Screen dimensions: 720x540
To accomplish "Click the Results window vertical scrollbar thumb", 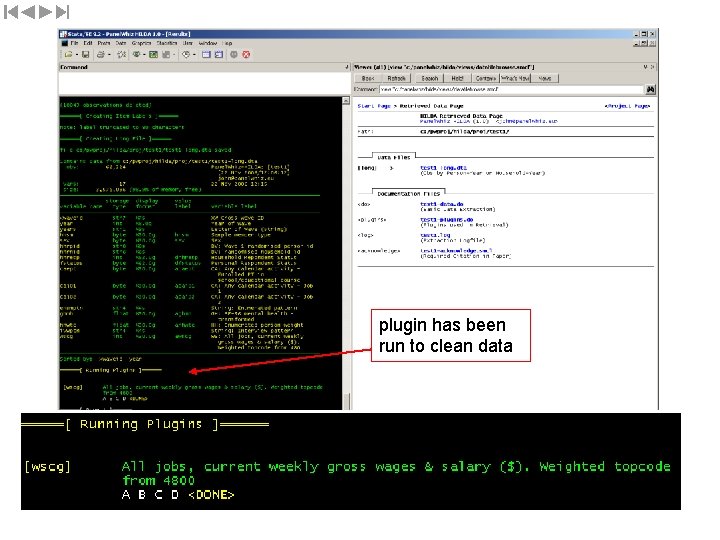I will [347, 401].
